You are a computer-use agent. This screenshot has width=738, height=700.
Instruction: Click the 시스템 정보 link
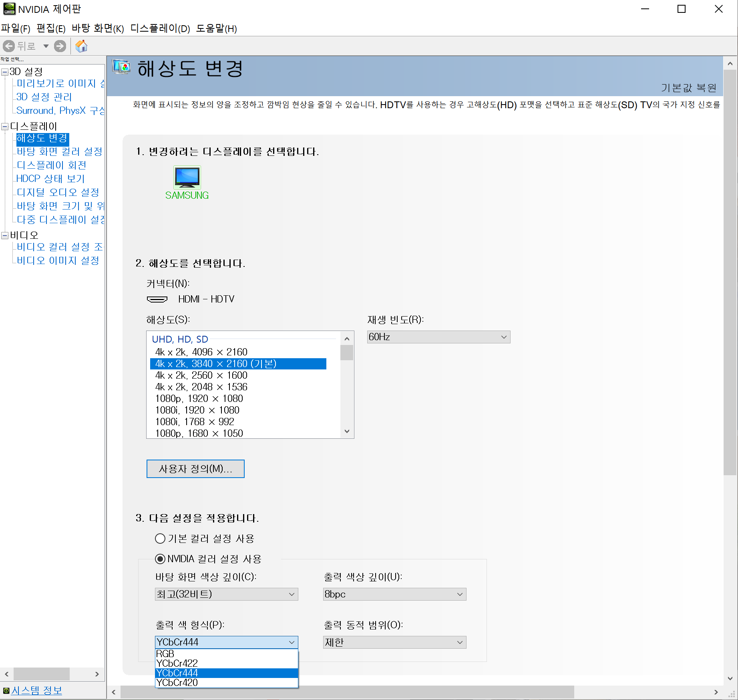(36, 690)
